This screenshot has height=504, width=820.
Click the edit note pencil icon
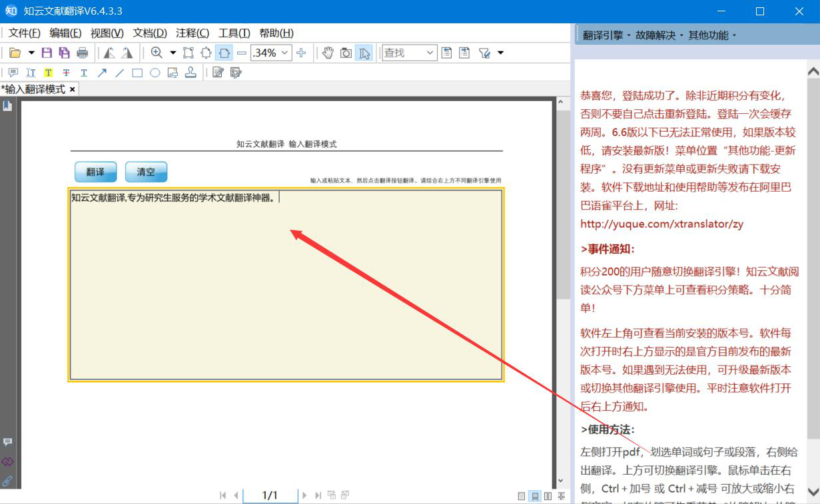point(218,73)
